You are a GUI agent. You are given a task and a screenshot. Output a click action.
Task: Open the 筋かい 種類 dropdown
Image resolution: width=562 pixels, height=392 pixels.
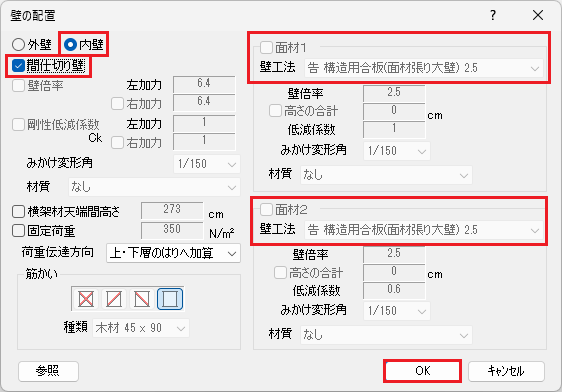point(141,328)
